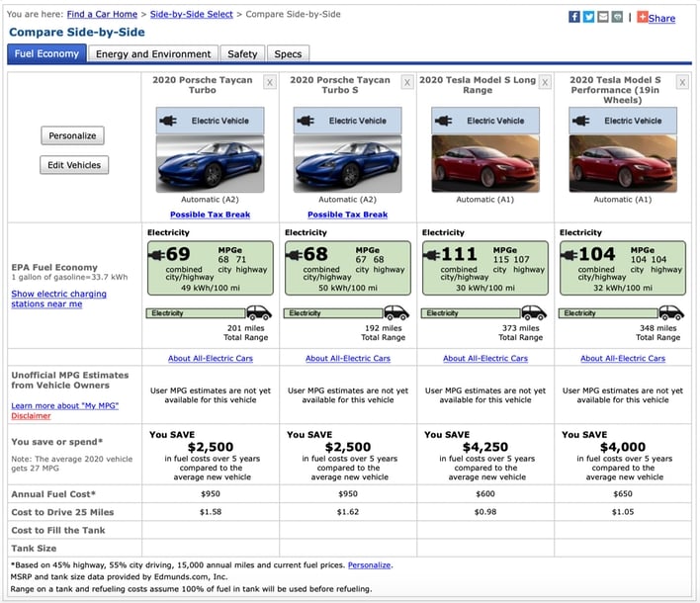Open Possible Tax Break for Taycan Turbo S
This screenshot has height=603, width=700.
348,215
